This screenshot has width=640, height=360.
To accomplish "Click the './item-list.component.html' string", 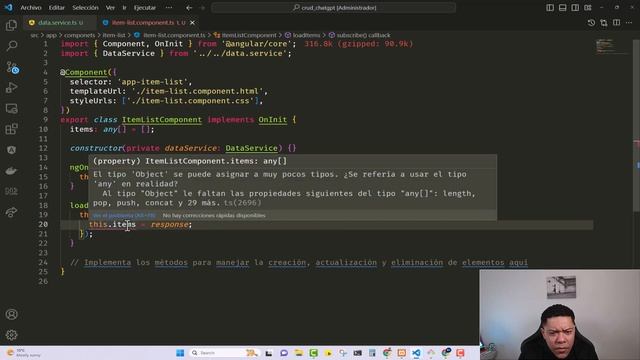I will pos(197,91).
